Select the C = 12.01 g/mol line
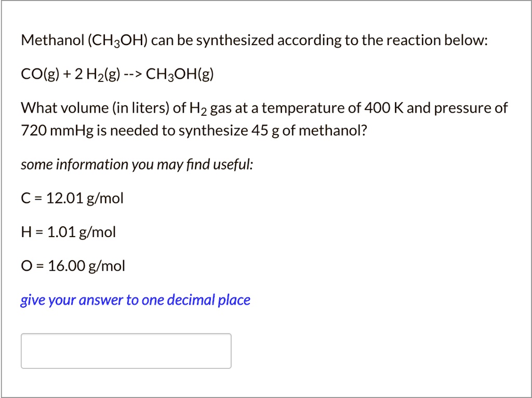532x398 pixels. [72, 198]
